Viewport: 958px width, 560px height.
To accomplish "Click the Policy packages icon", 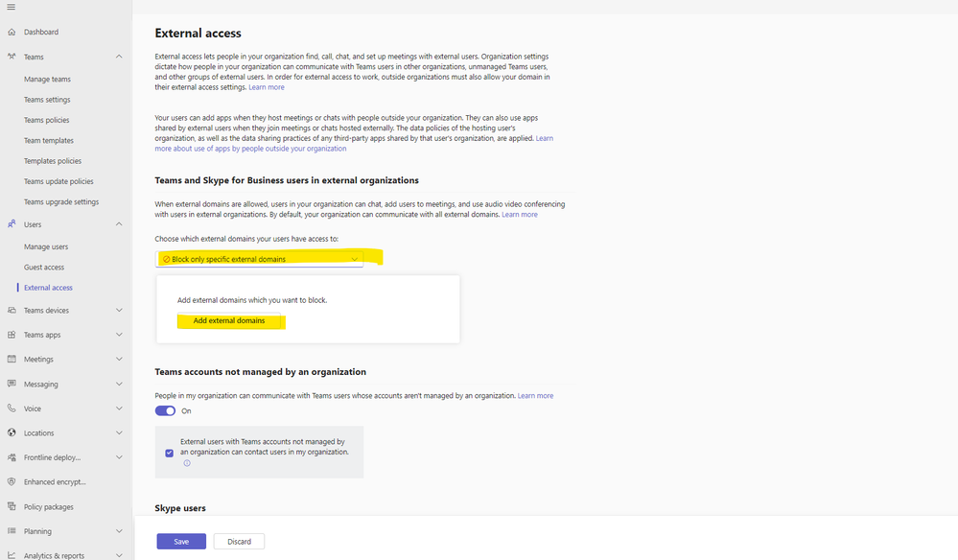I will coord(12,506).
